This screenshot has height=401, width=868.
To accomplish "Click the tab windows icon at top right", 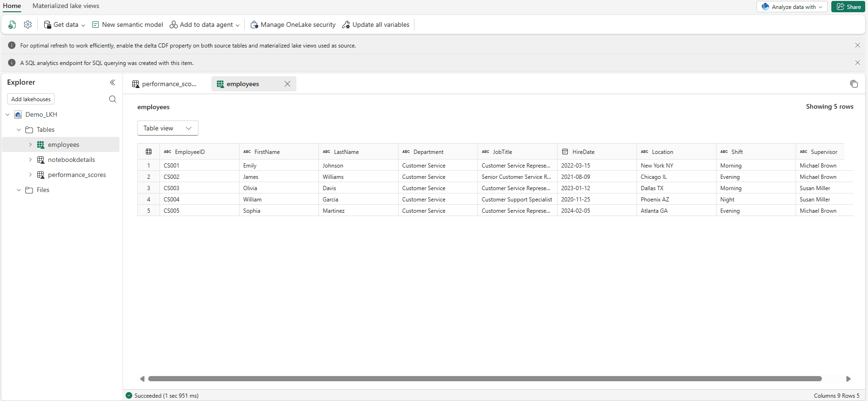I will click(854, 84).
